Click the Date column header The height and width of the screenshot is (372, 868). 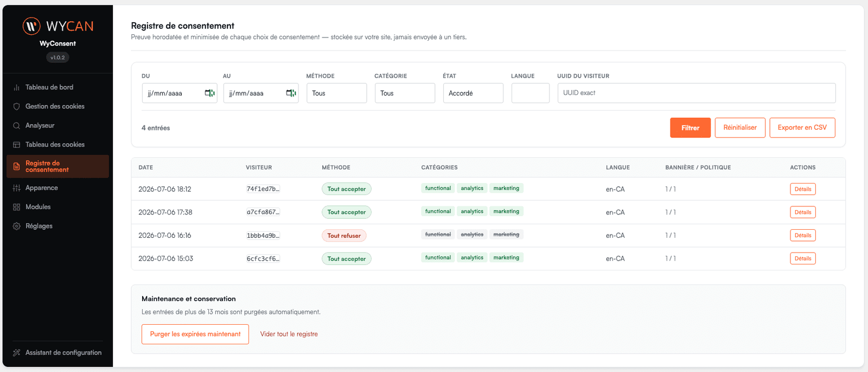[146, 167]
